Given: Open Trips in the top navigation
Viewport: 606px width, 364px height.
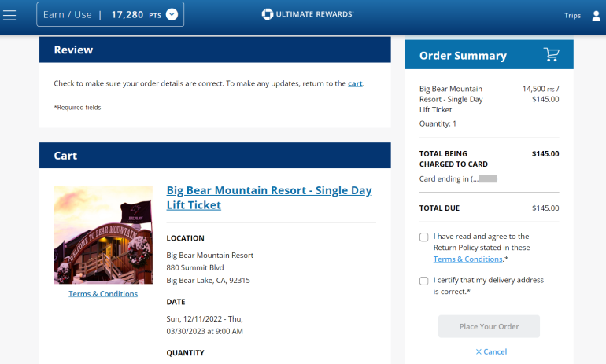Looking at the screenshot, I should click(x=572, y=15).
